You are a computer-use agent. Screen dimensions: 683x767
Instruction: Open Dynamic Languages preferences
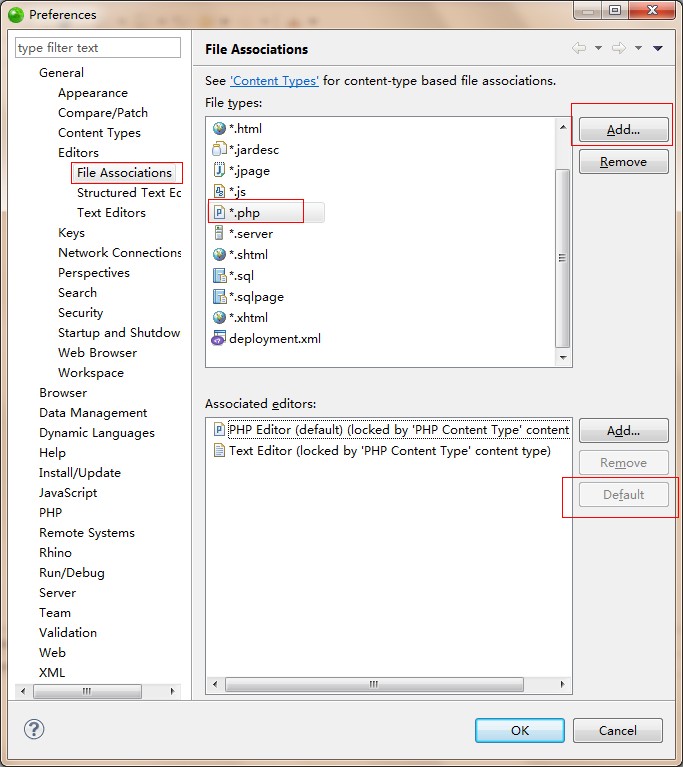coord(97,433)
